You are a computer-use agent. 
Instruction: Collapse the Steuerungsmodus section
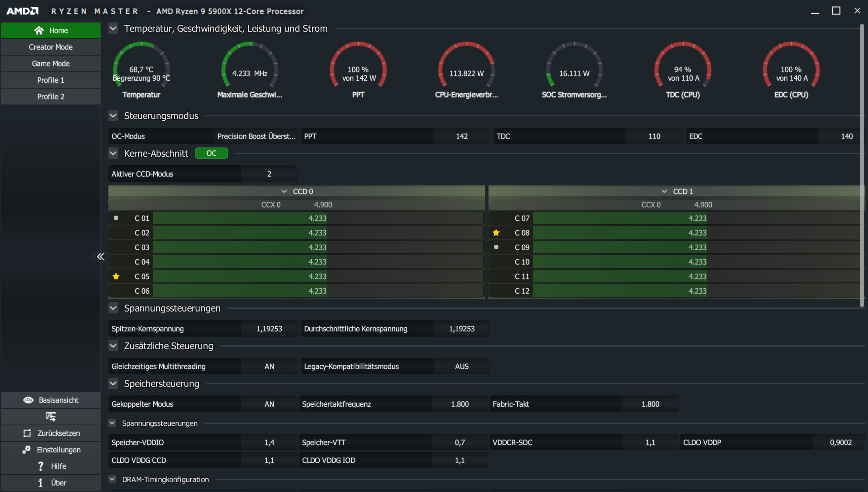[x=113, y=116]
